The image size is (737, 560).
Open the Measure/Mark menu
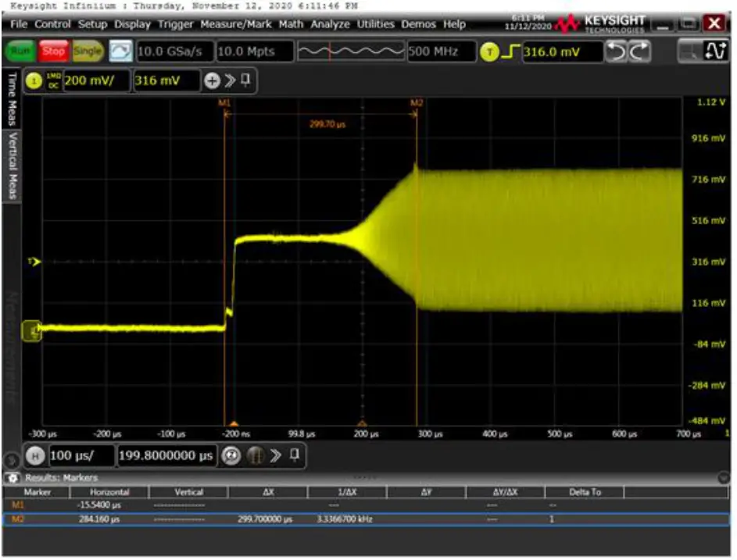236,24
